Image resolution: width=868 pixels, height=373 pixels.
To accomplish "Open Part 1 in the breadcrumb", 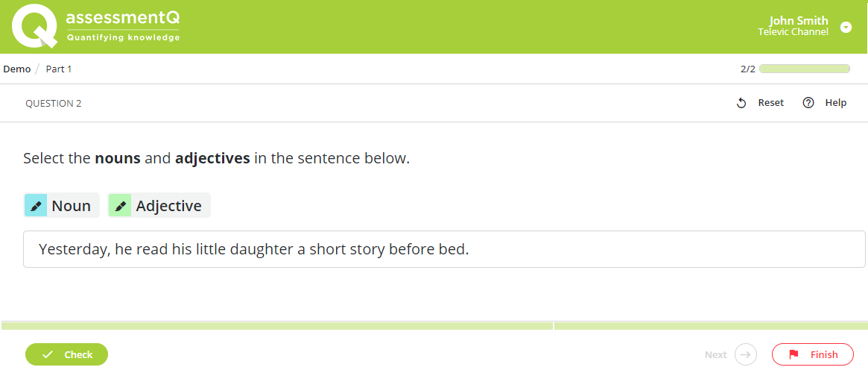I will coord(59,69).
